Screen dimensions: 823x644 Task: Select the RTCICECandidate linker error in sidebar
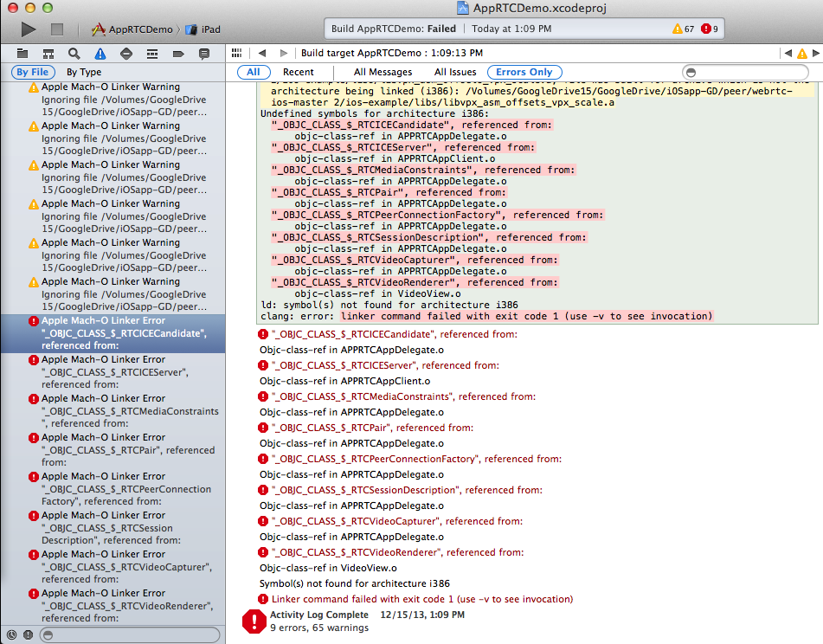point(113,333)
